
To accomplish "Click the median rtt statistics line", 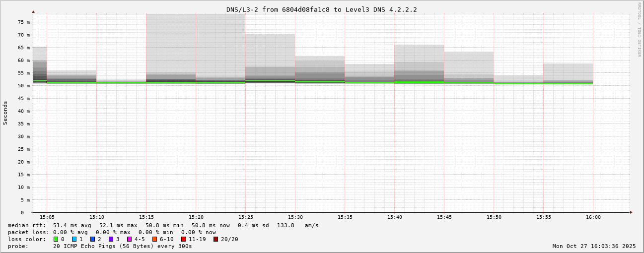I will tap(163, 225).
